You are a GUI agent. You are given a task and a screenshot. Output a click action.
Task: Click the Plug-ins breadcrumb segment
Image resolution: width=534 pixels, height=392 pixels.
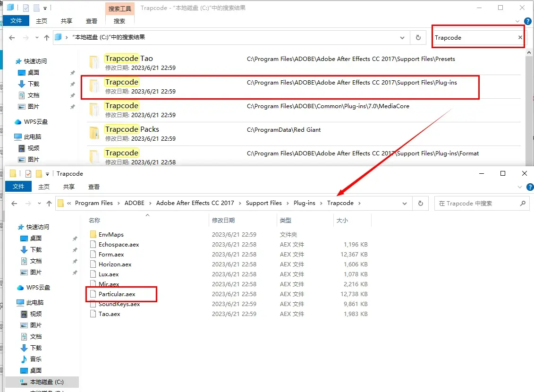(304, 203)
